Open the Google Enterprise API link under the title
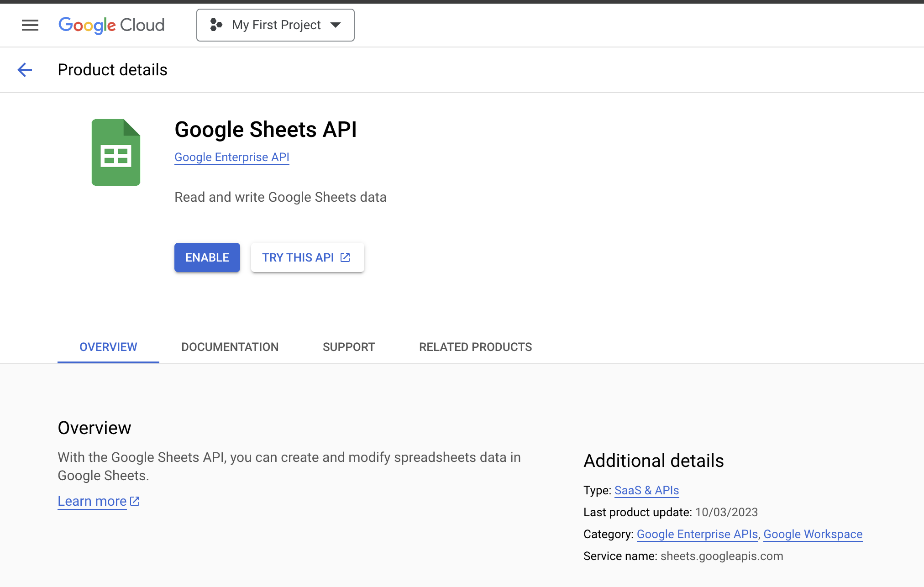This screenshot has width=924, height=587. coord(231,157)
